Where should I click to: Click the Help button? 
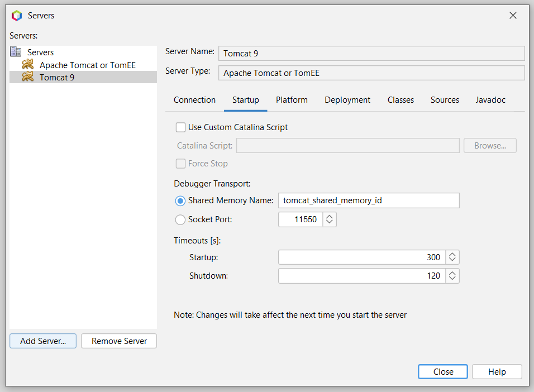(x=497, y=371)
